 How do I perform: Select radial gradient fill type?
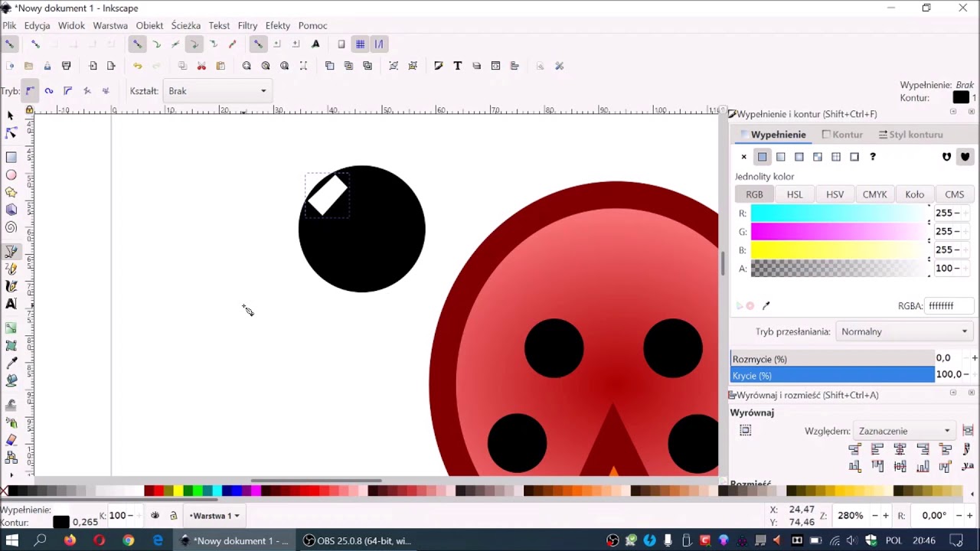pos(799,157)
